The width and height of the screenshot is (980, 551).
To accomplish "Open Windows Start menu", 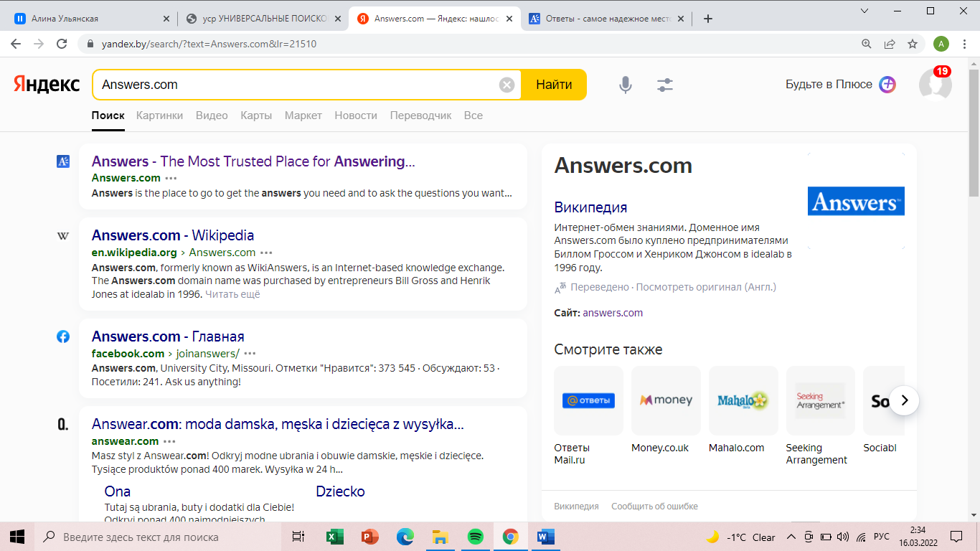I will [17, 537].
